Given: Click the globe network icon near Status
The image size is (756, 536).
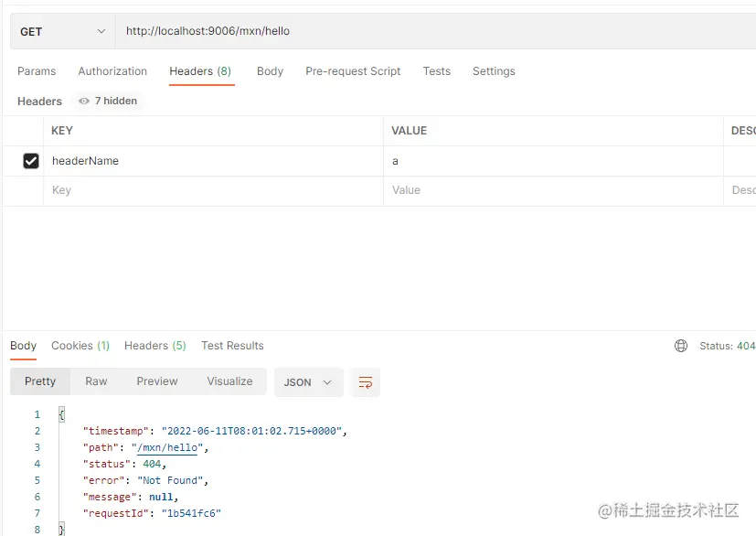Looking at the screenshot, I should click(x=681, y=346).
